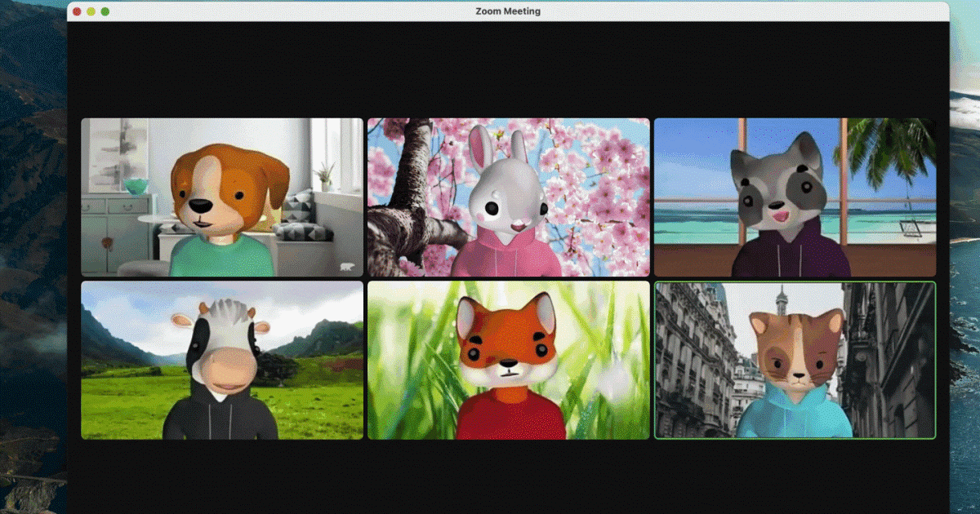Viewport: 980px width, 514px height.
Task: Select the green-outlined cat avatar tile
Action: [795, 361]
